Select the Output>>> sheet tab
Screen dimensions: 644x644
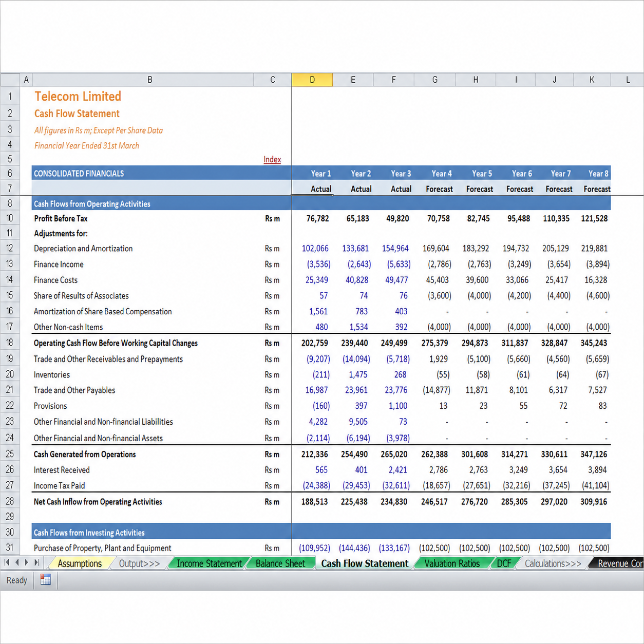coord(139,563)
